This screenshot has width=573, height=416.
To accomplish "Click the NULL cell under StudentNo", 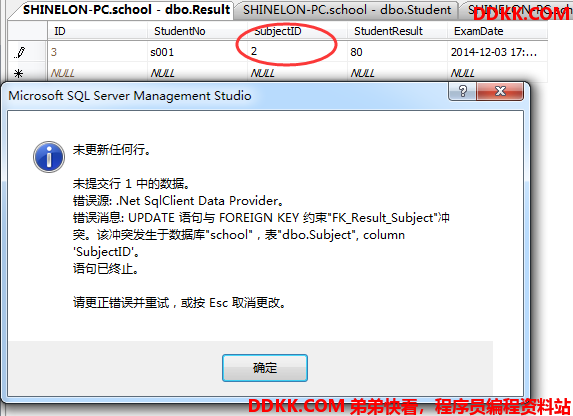I will point(197,73).
